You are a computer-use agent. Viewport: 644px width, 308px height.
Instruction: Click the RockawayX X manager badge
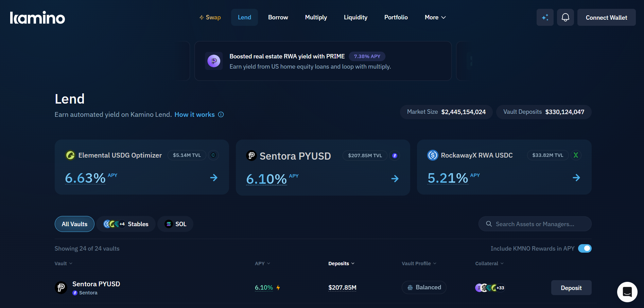tap(576, 155)
